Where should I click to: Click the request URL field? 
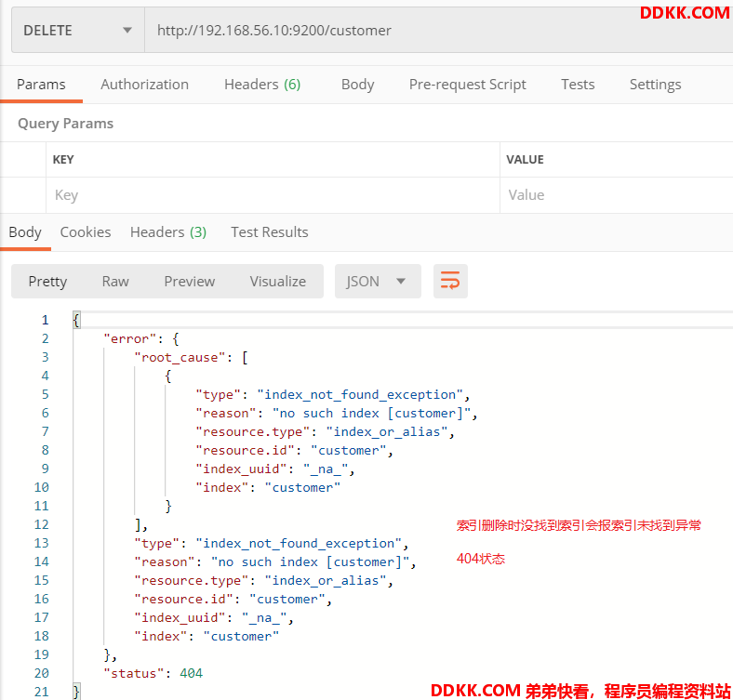[438, 31]
